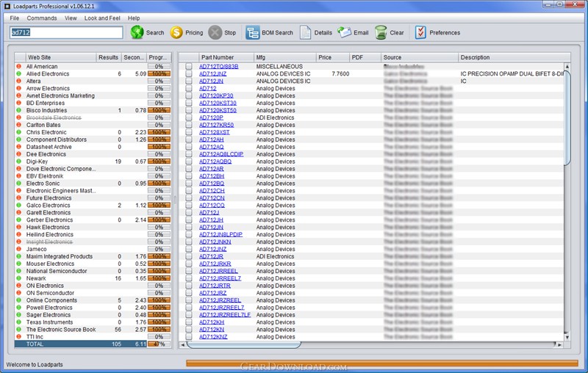Screen dimensions: 588x373
Task: Open Preferences checklist icon
Action: (420, 32)
